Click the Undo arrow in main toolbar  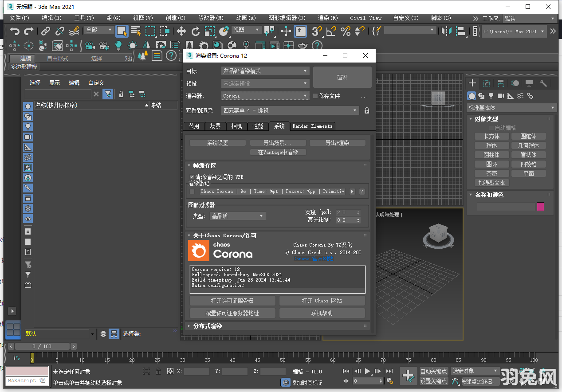pos(15,31)
